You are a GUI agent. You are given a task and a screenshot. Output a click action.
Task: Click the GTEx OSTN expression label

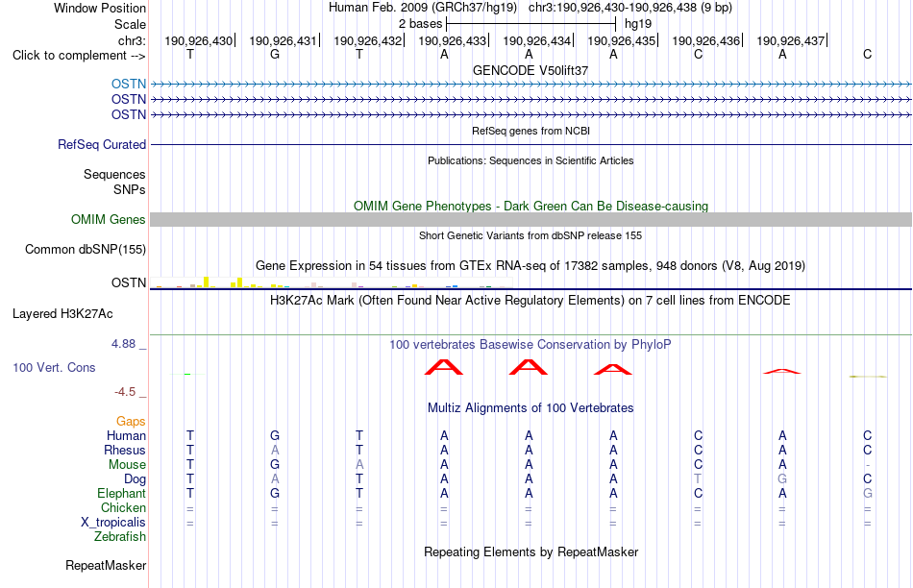pos(129,282)
